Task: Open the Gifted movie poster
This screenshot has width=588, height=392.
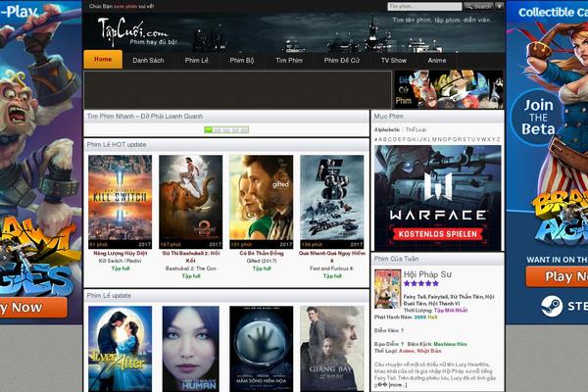Action: tap(262, 202)
